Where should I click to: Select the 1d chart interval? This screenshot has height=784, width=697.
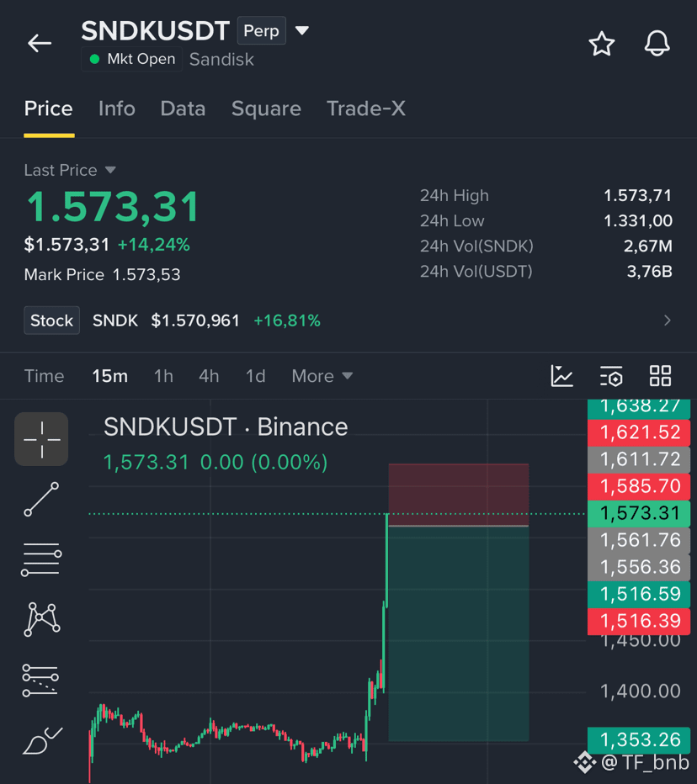point(255,376)
